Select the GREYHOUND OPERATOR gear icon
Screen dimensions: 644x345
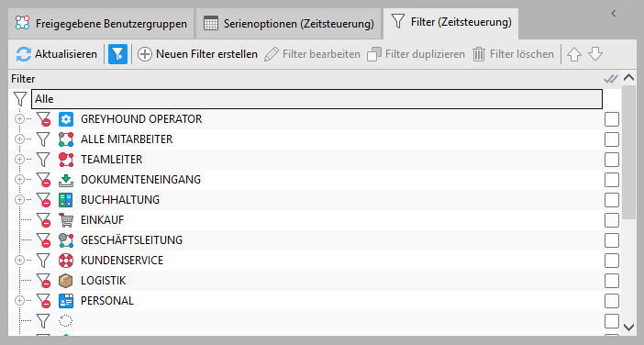coord(66,119)
